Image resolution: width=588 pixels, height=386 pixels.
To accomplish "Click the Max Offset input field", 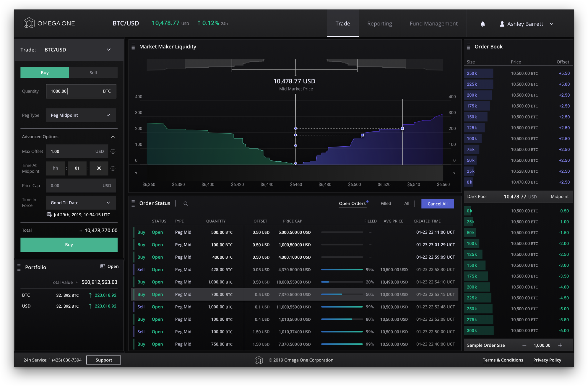I will pyautogui.click(x=77, y=151).
